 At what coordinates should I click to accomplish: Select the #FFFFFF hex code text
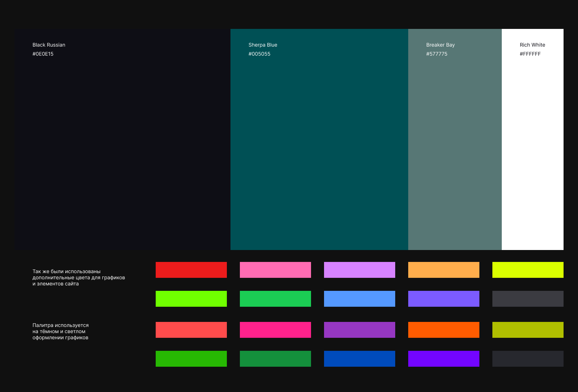pyautogui.click(x=530, y=54)
